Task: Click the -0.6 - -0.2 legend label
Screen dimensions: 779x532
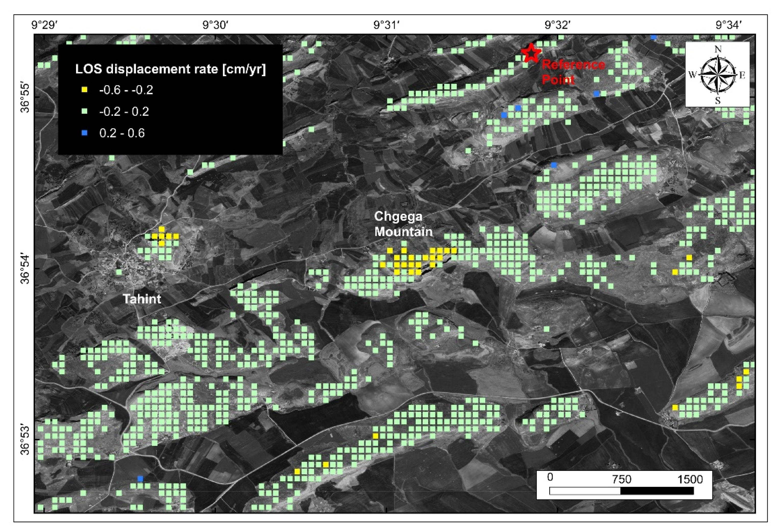Action: coord(126,90)
